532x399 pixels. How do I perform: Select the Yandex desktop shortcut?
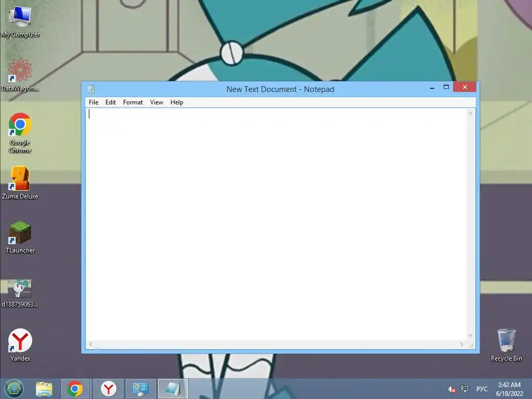[20, 345]
